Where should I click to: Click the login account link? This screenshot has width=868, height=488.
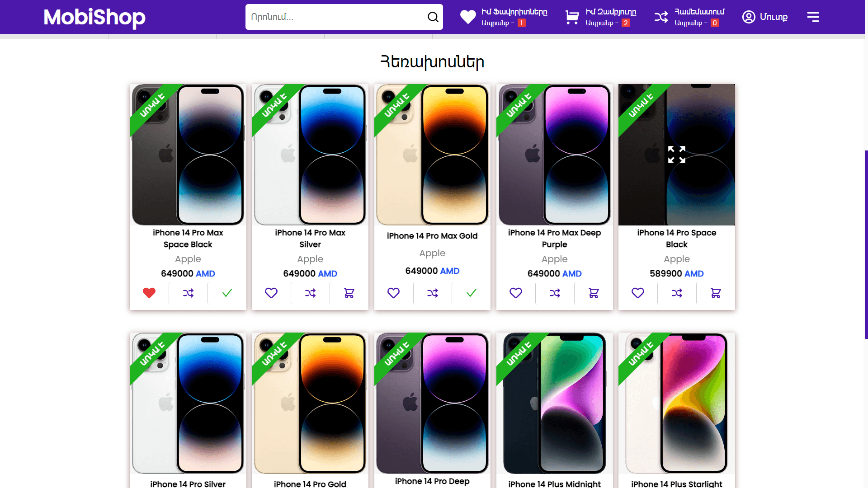click(x=765, y=17)
